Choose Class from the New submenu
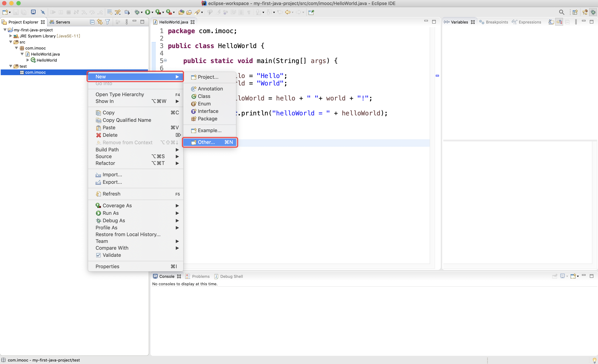Viewport: 598px width, 364px height. [x=210, y=96]
